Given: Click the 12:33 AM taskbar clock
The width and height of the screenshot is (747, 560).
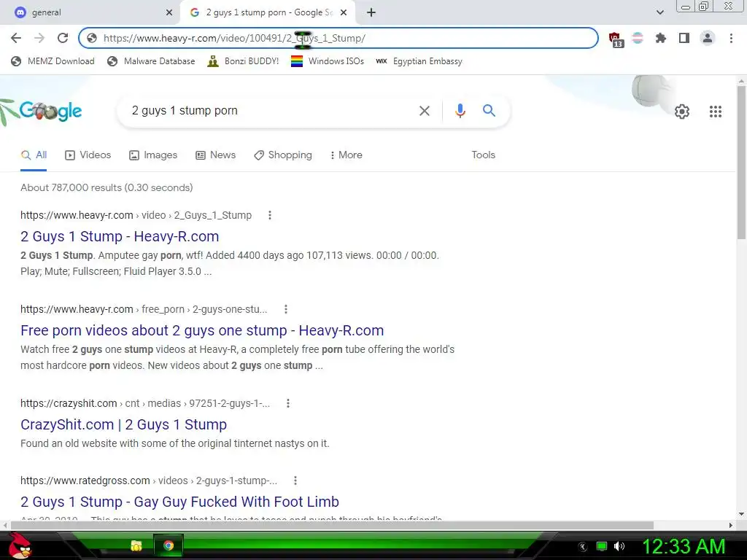Looking at the screenshot, I should coord(684,546).
